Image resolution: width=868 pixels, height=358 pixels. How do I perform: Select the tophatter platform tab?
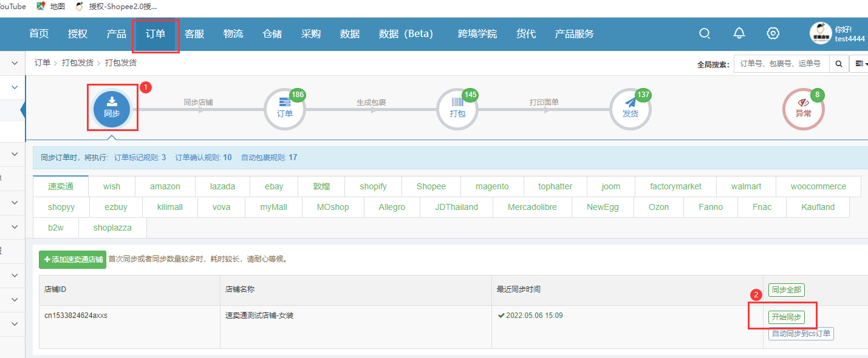pos(555,186)
